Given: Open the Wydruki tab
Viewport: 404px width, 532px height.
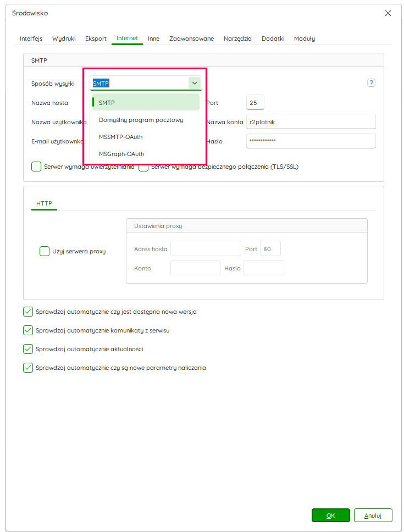Looking at the screenshot, I should click(64, 38).
